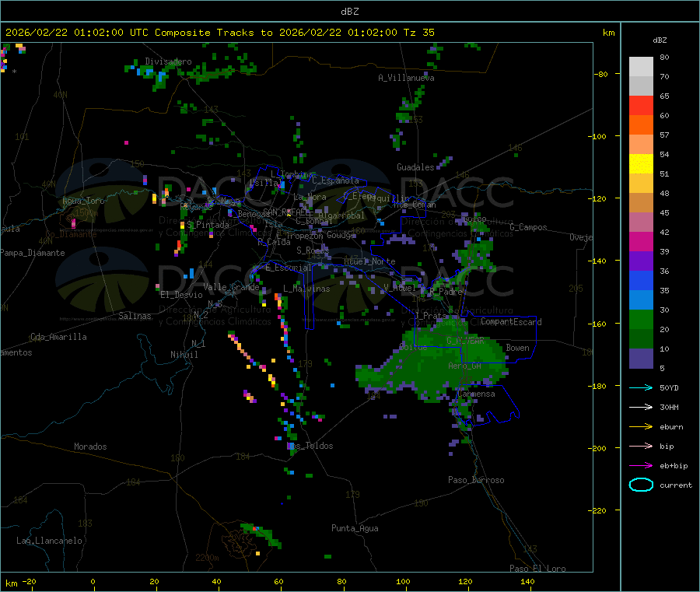This screenshot has width=700, height=592.
Task: Click the 'Paso_El_Loro' map label
Action: pyautogui.click(x=537, y=569)
